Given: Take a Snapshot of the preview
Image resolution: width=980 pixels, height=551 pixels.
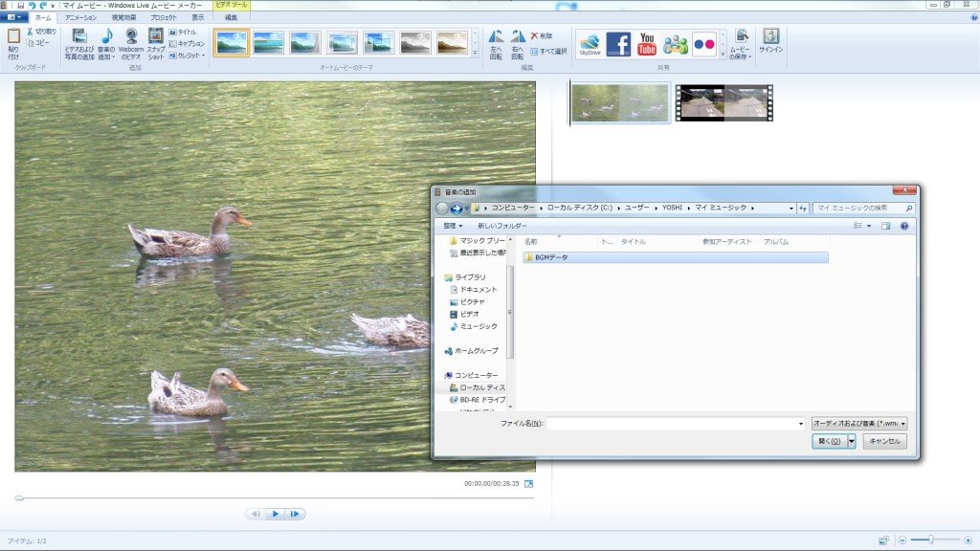Looking at the screenshot, I should coord(156,44).
